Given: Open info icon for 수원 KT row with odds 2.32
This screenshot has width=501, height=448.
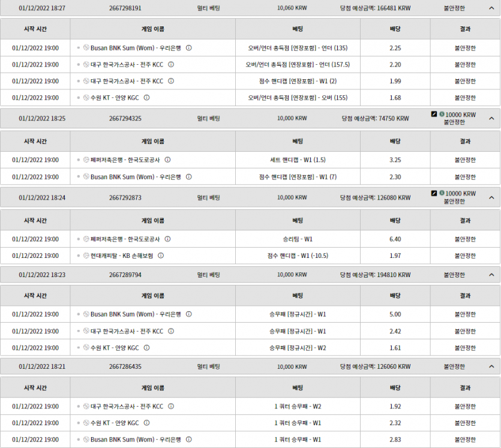Looking at the screenshot, I should point(146,423).
